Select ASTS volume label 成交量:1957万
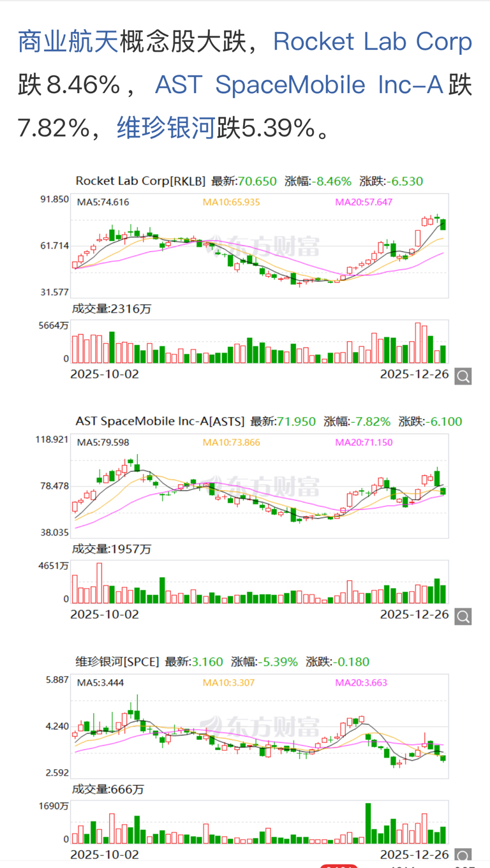 click(112, 548)
